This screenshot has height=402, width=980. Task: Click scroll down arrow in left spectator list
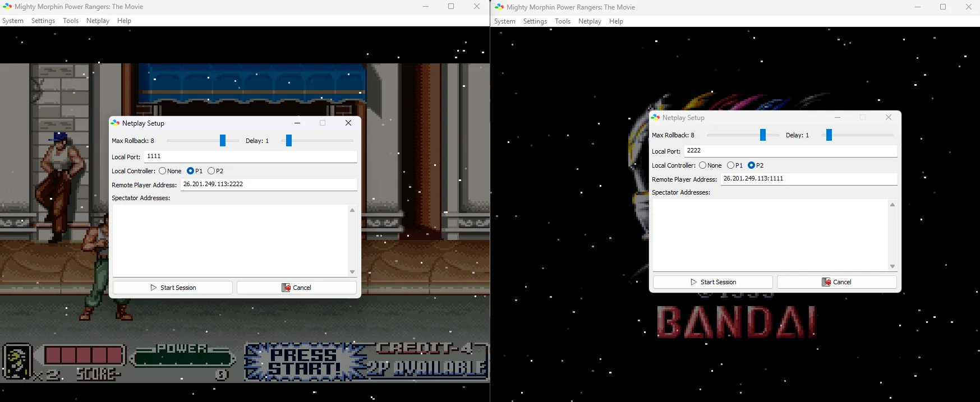pos(352,272)
